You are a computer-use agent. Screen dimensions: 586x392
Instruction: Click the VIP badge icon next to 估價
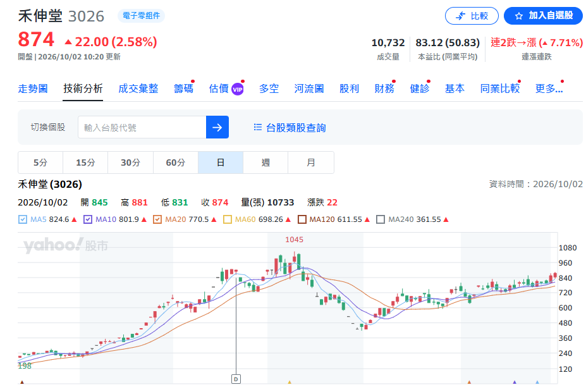(237, 89)
